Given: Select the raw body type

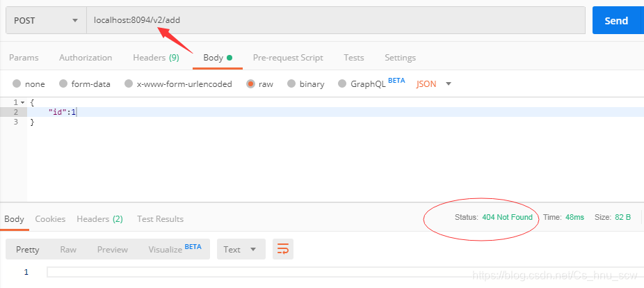Looking at the screenshot, I should tap(259, 83).
